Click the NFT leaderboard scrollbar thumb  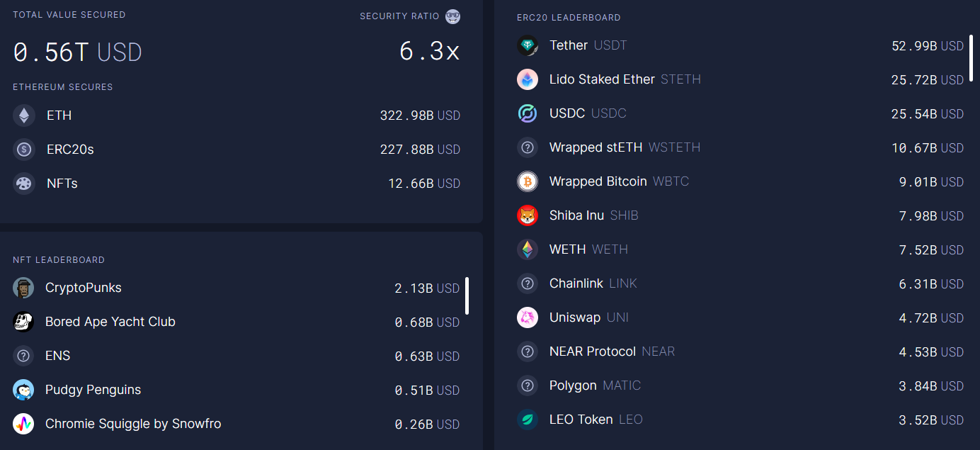tap(467, 296)
